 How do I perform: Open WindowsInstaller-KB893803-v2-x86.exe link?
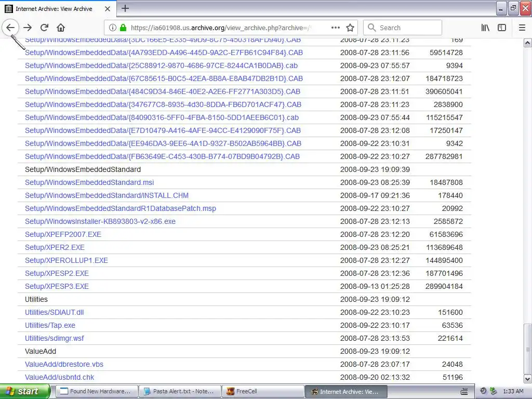100,221
